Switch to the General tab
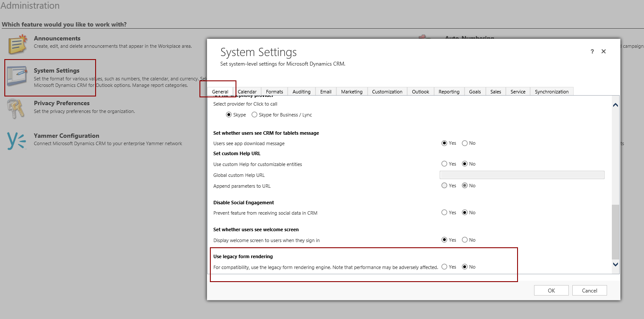Image resolution: width=644 pixels, height=319 pixels. (x=220, y=91)
